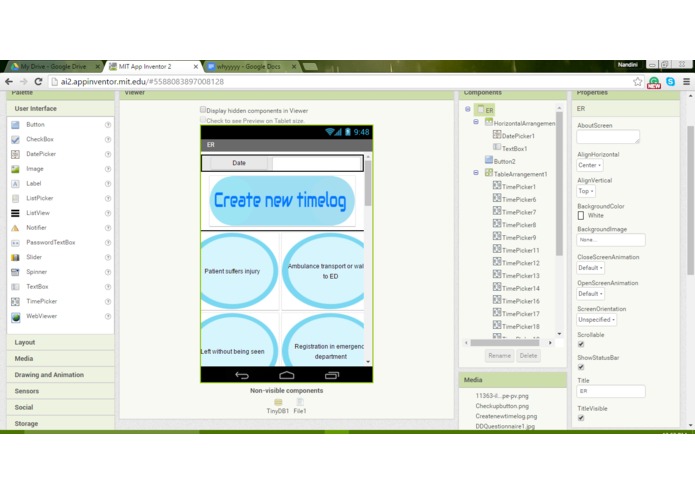Open the AlignHorizontal Center dropdown
Viewport: 695px width, 494px height.
pyautogui.click(x=590, y=165)
